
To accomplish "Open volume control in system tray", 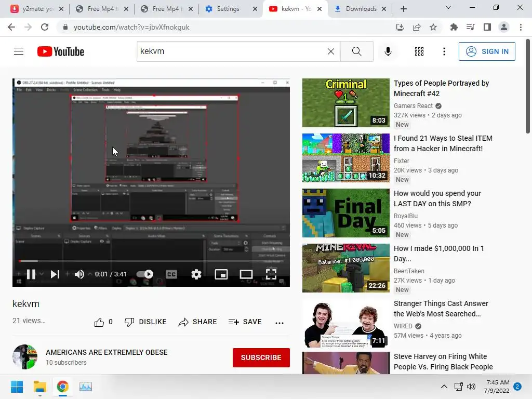I will [471, 387].
